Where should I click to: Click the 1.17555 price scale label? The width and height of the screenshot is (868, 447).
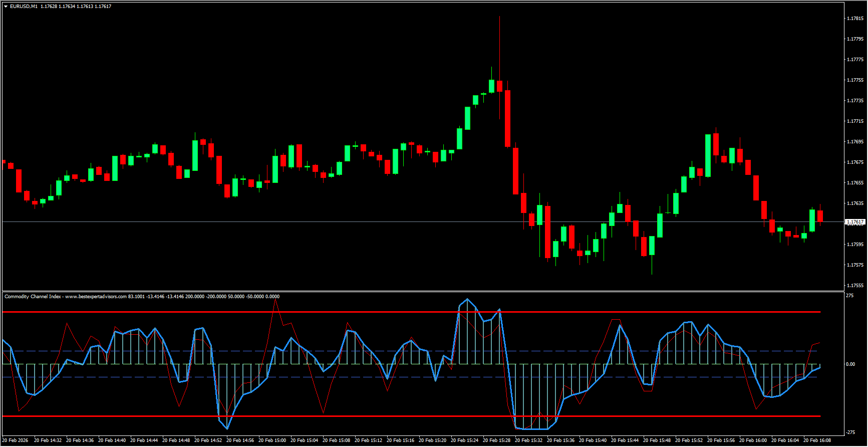tap(854, 286)
